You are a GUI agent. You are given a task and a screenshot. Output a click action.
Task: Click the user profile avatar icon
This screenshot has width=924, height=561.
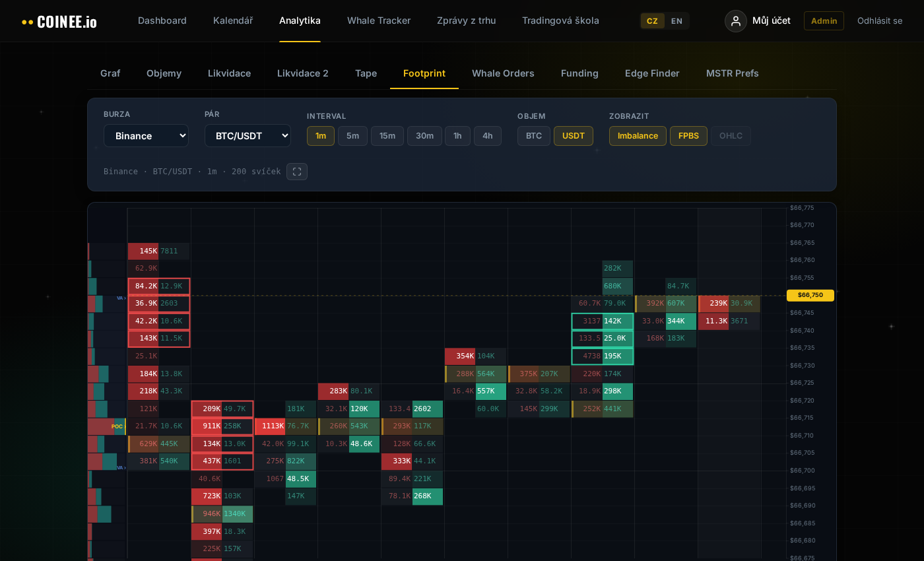[x=736, y=20]
